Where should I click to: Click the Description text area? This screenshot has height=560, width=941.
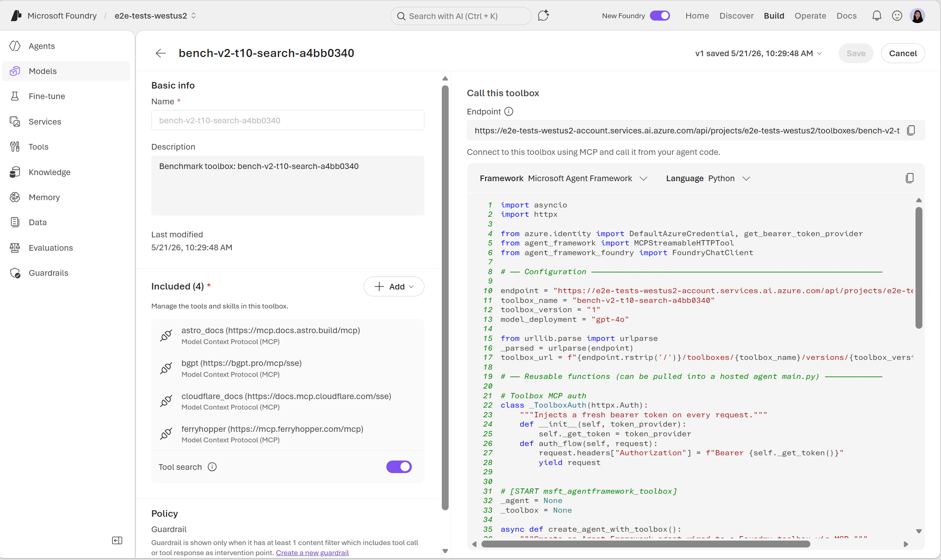tap(288, 186)
